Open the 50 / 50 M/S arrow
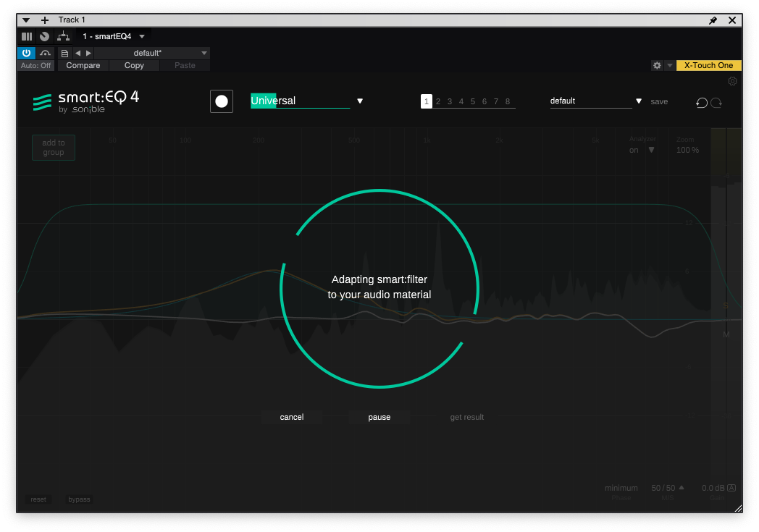Viewport: 759px width, 532px height. pyautogui.click(x=682, y=488)
